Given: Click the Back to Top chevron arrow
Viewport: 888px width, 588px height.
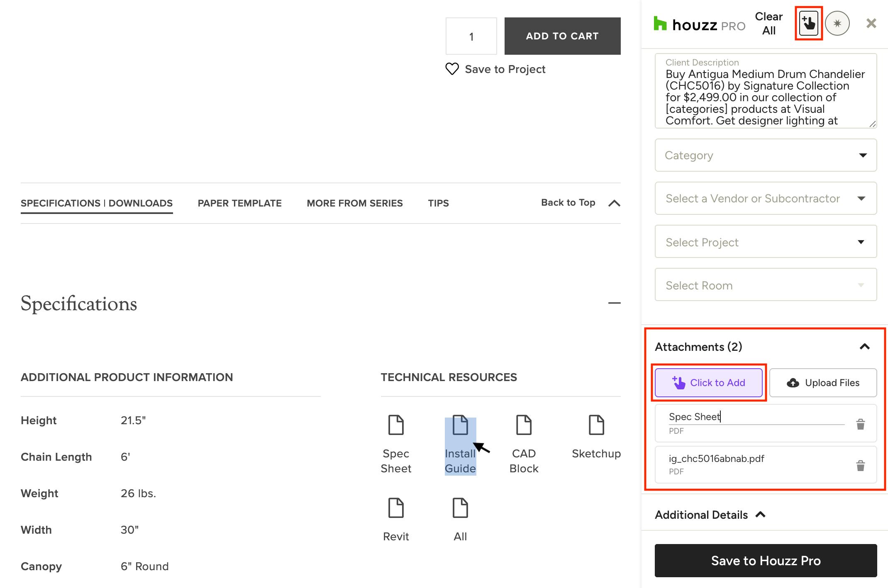Looking at the screenshot, I should click(614, 203).
